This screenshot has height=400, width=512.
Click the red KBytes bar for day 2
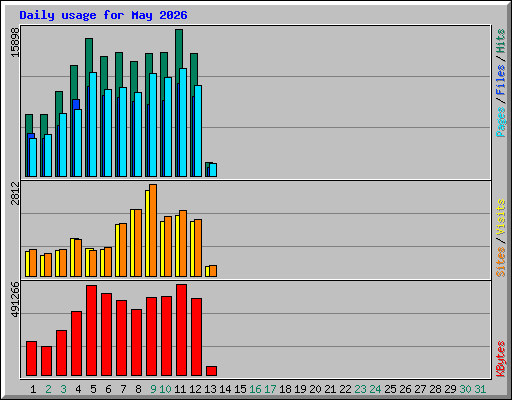tap(46, 361)
